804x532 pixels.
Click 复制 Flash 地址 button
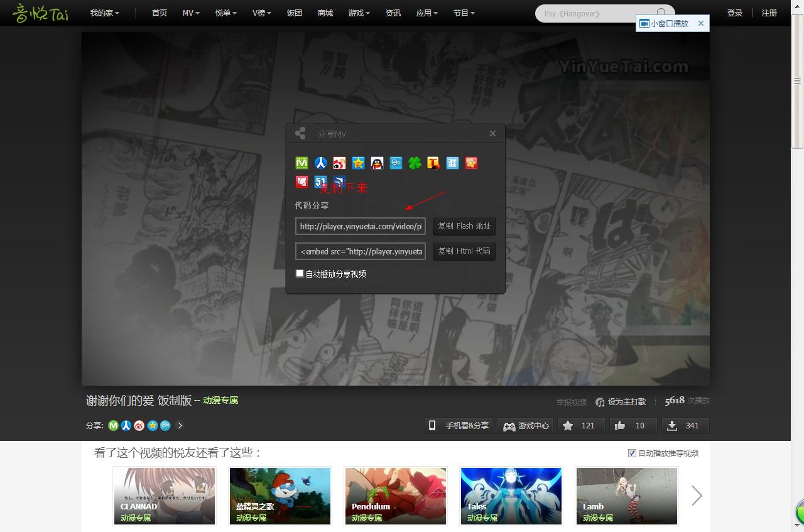coord(464,226)
